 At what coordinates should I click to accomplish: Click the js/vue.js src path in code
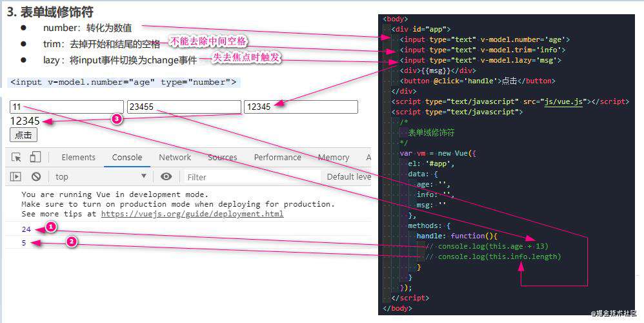(563, 101)
